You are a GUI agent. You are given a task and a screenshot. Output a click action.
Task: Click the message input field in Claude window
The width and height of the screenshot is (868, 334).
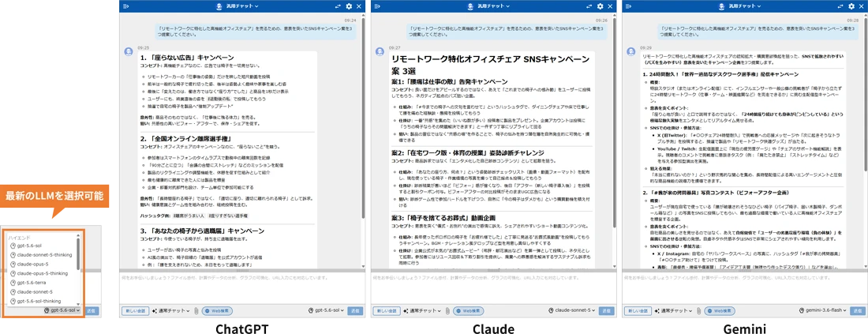[x=492, y=287]
